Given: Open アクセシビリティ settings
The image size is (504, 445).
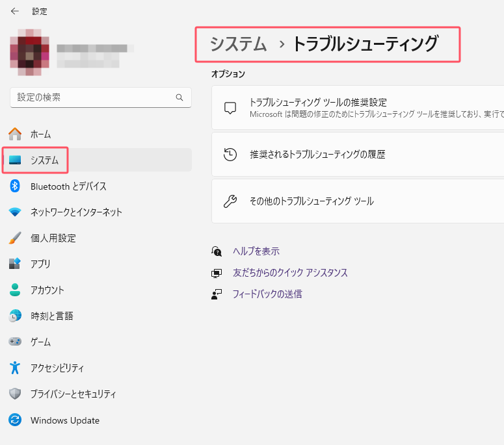Looking at the screenshot, I should click(x=57, y=368).
